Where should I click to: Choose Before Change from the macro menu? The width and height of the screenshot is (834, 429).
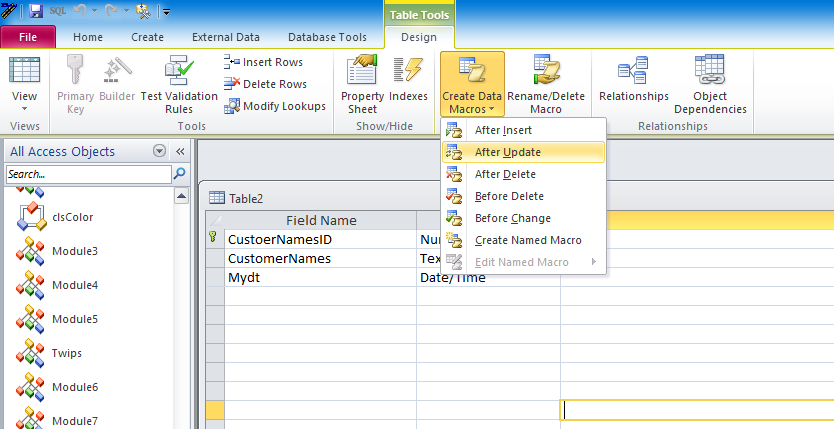point(524,218)
